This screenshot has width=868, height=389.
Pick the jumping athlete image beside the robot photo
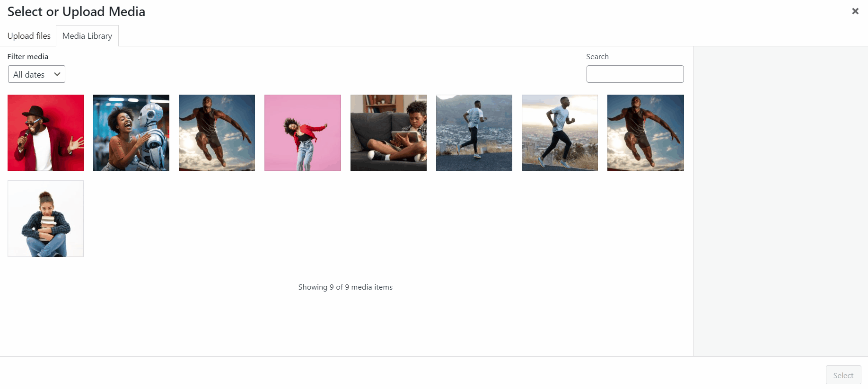point(217,133)
